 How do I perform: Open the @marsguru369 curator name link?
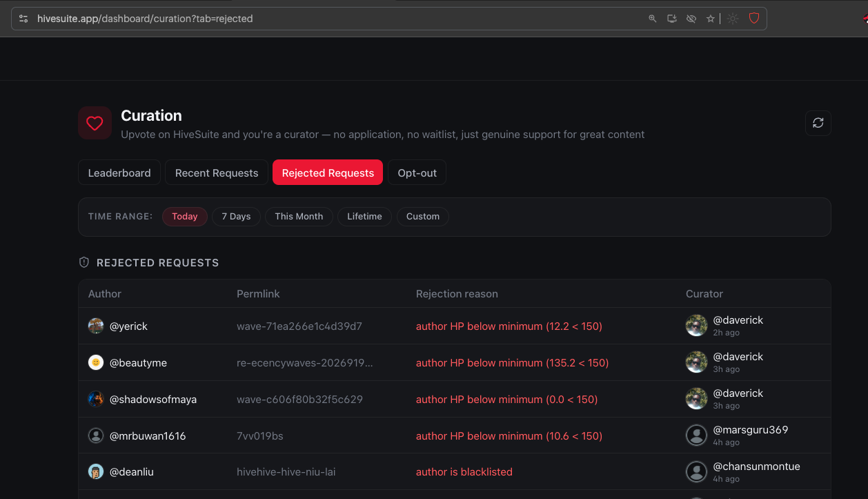(751, 429)
